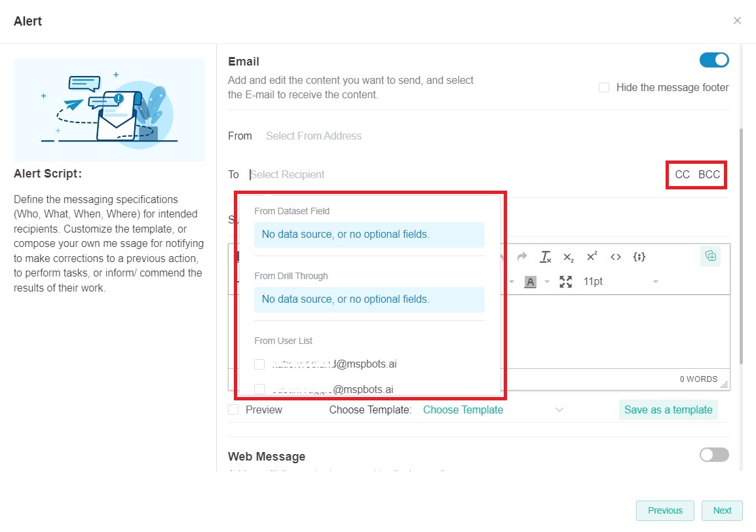The image size is (756, 532).
Task: Apply superscript formatting
Action: point(592,257)
